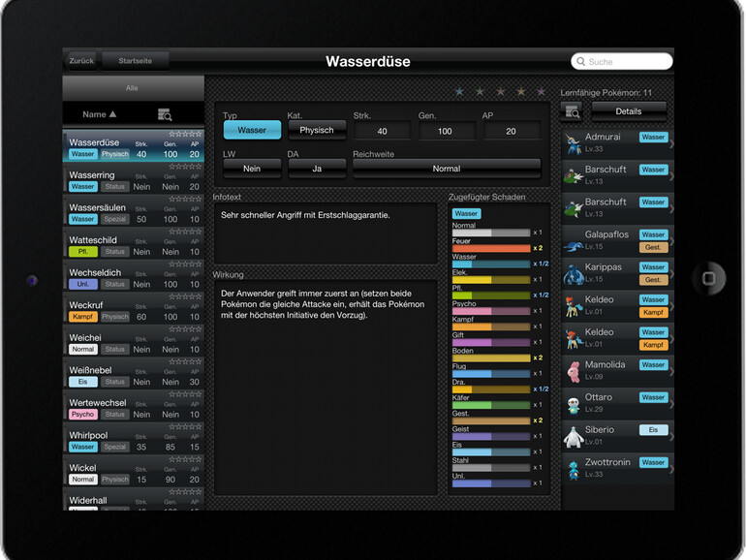The height and width of the screenshot is (560, 746).
Task: Click the AP value 20 field
Action: [511, 131]
